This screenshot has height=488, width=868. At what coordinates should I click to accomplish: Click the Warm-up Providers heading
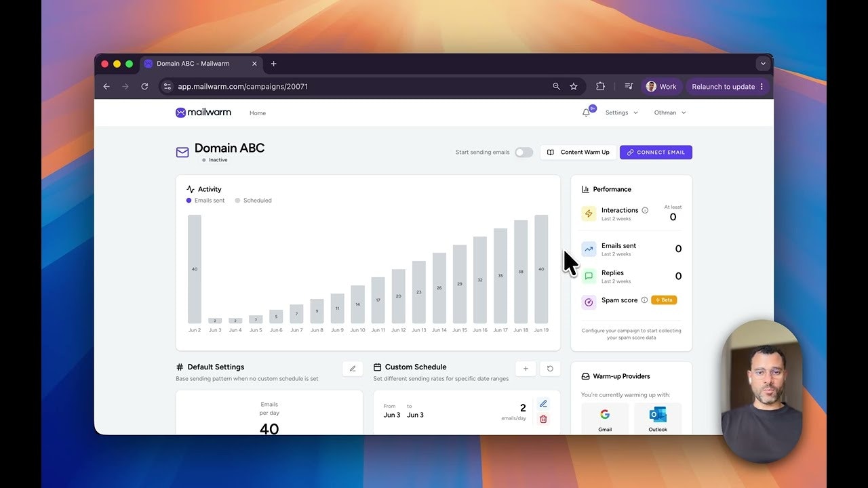[x=622, y=376]
